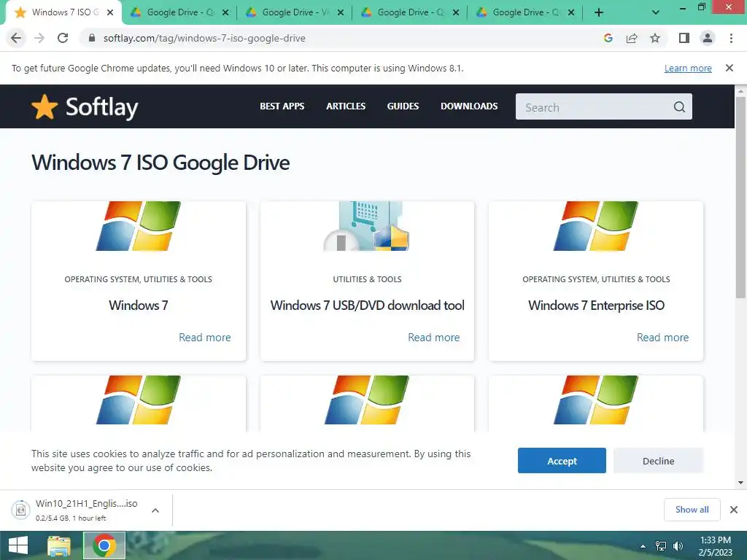Close the downloads bar
747x560 pixels.
click(734, 510)
